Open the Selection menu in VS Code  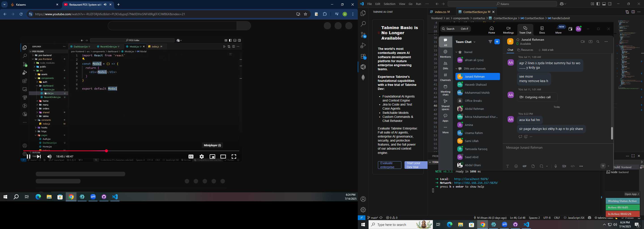click(390, 4)
